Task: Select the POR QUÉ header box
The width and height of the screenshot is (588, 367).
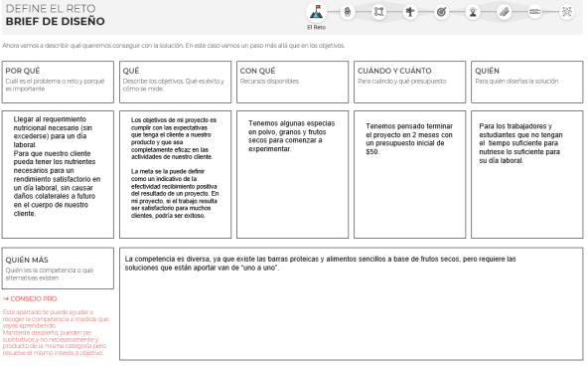Action: click(x=58, y=82)
